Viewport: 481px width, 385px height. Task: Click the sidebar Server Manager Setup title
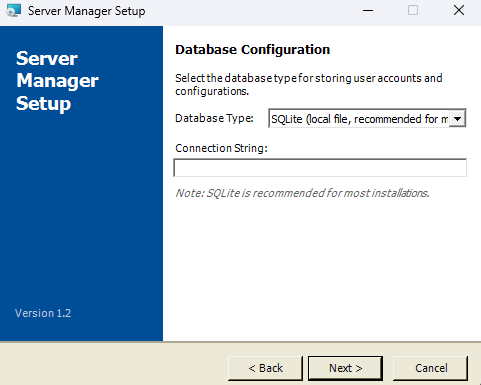tap(57, 81)
